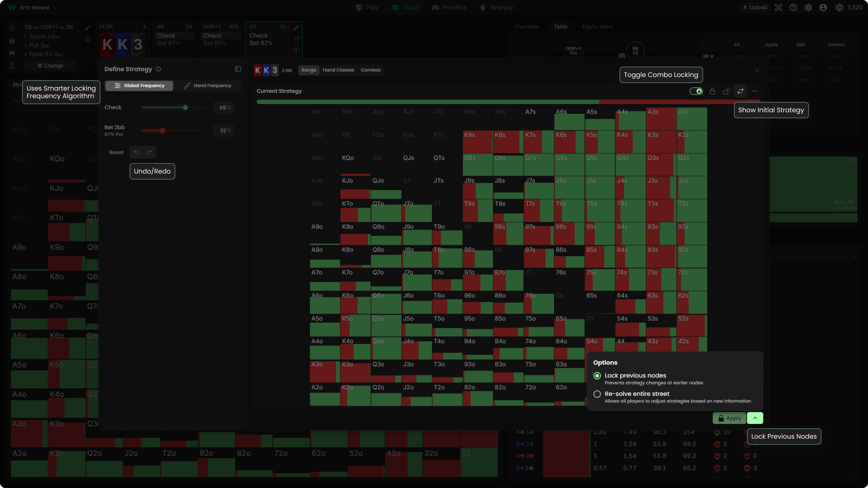Click the Reset button

point(116,153)
